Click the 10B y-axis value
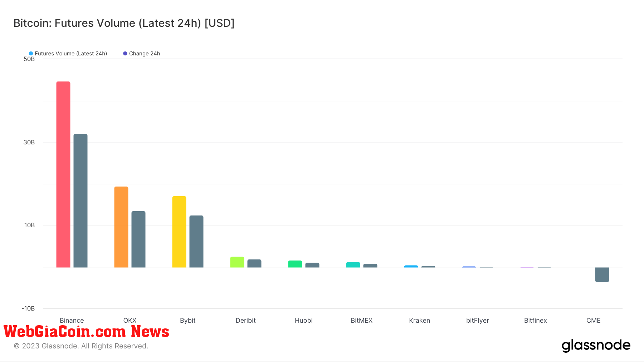Screen dimensions: 644x362 (x=30, y=225)
